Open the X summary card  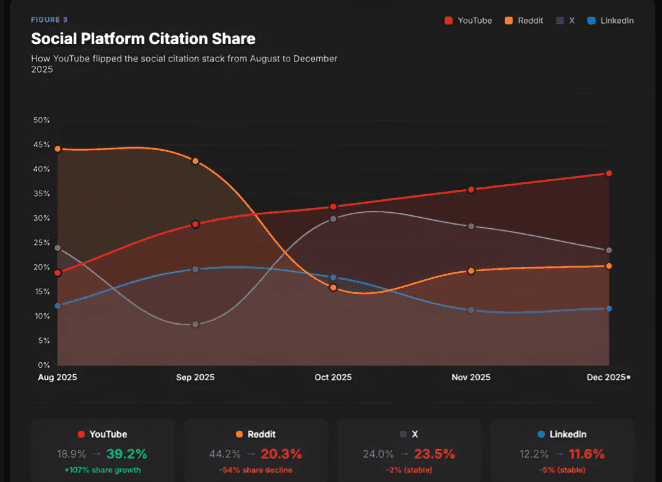(x=409, y=451)
